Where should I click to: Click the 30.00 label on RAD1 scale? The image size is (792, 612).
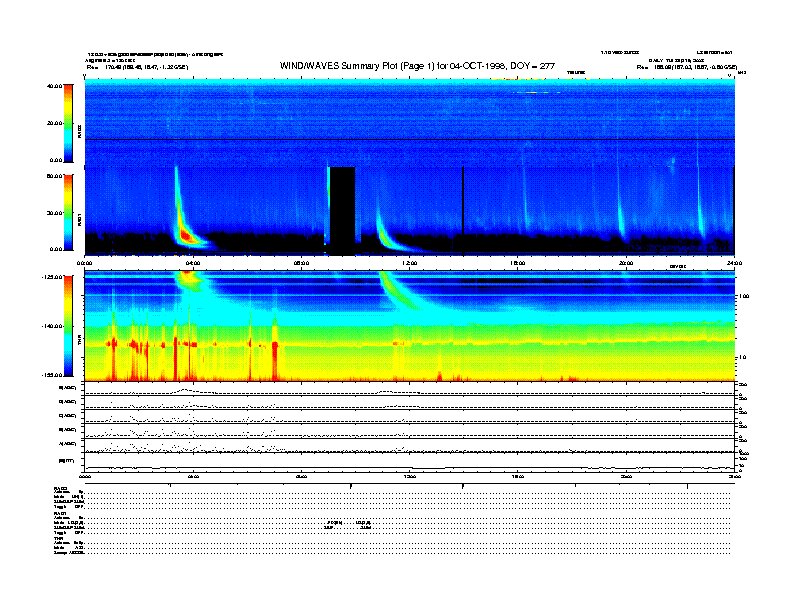pyautogui.click(x=54, y=213)
